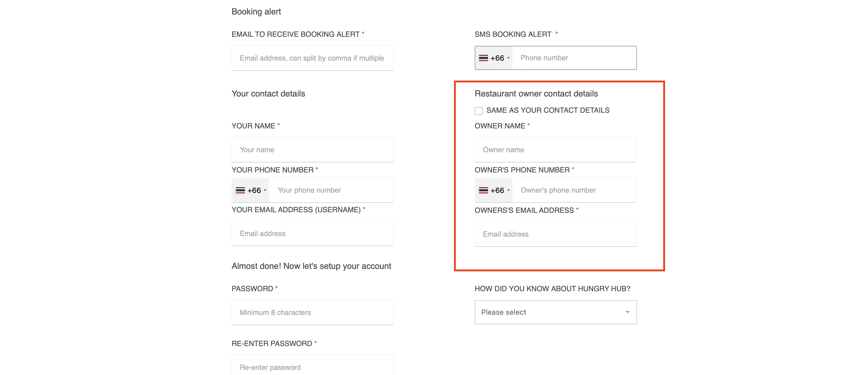
Task: Click Thailand flag in SMS booking alert
Action: 483,58
